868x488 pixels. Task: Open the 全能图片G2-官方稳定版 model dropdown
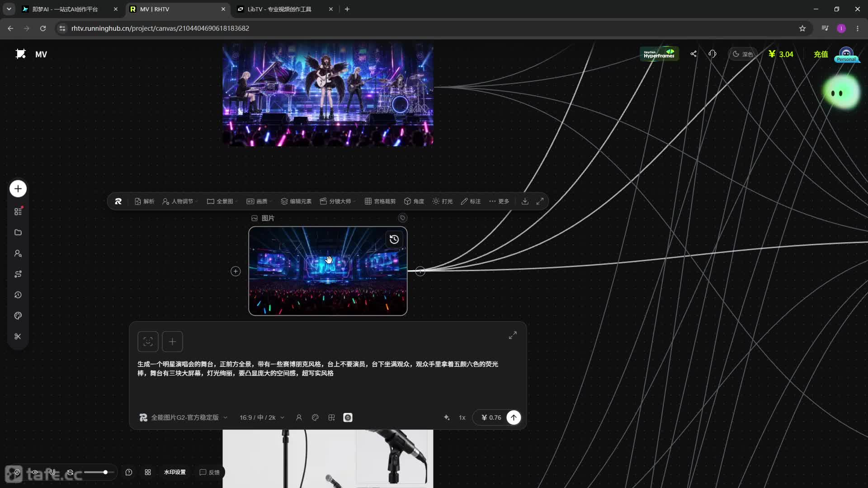[184, 418]
